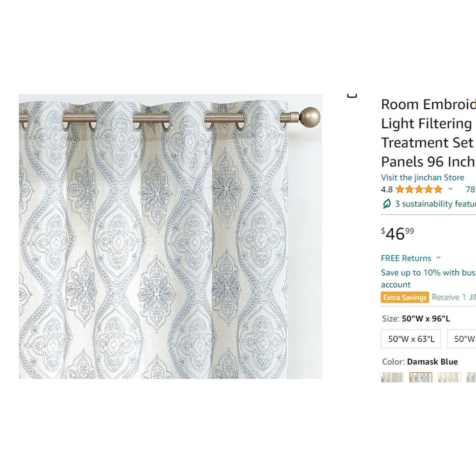Open the Visit the jinchan Store link

click(422, 178)
